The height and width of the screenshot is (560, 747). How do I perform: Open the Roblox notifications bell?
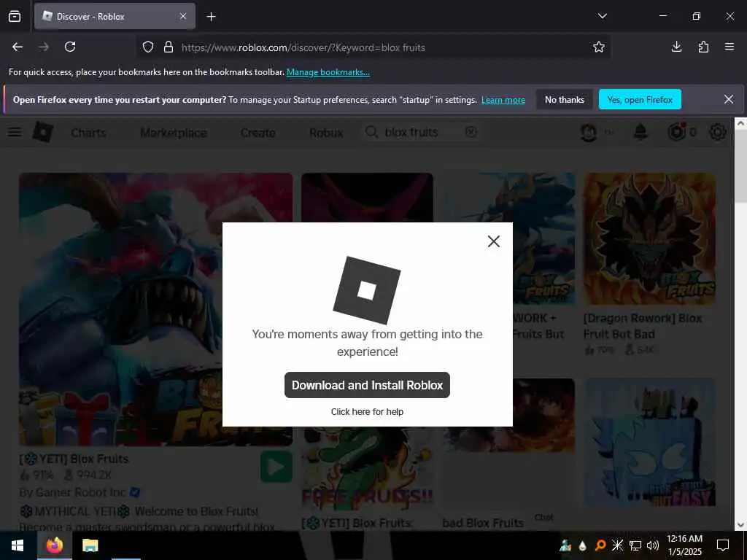pos(640,132)
